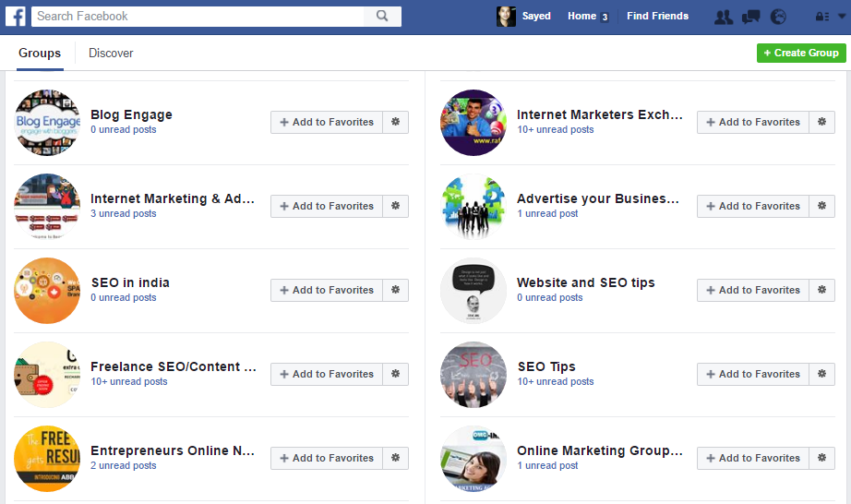Image resolution: width=851 pixels, height=504 pixels.
Task: Open the messages icon
Action: 751,17
